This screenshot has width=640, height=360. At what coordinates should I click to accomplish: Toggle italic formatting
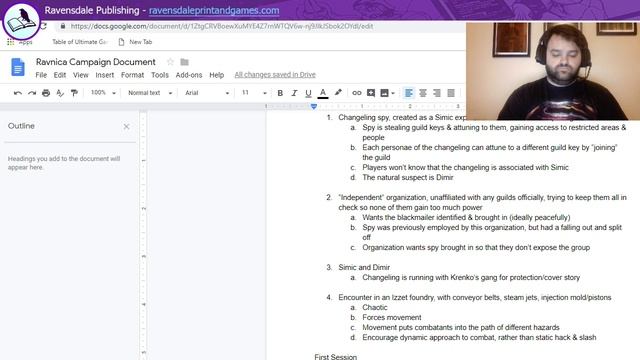(294, 93)
